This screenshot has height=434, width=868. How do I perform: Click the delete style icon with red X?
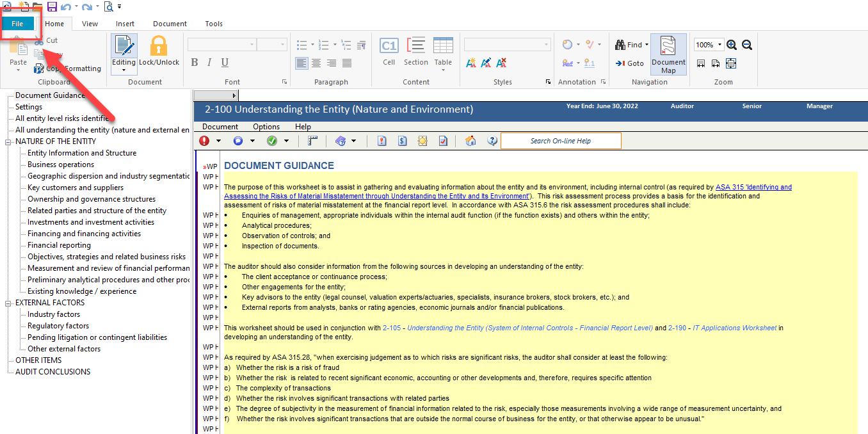(502, 63)
